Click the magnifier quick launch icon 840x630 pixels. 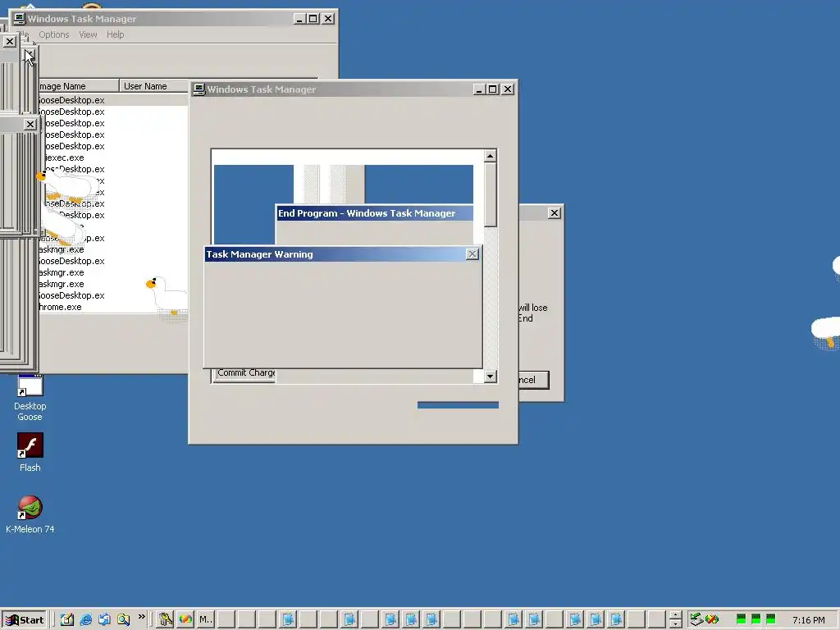tap(123, 620)
